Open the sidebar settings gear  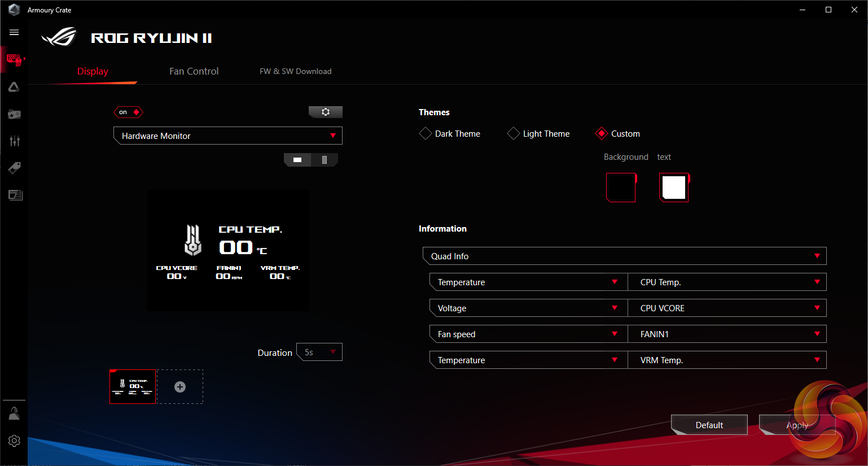[x=14, y=441]
